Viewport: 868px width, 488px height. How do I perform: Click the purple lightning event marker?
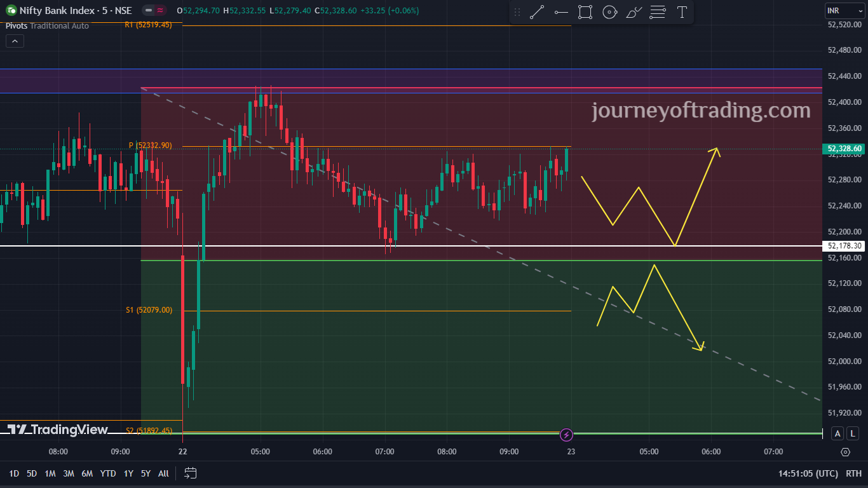567,435
